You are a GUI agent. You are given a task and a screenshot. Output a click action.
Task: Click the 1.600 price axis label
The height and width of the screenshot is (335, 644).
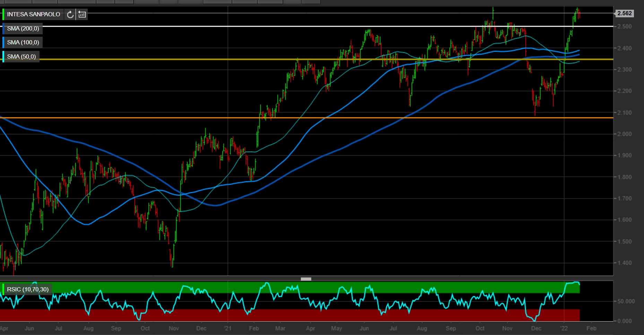tap(625, 220)
